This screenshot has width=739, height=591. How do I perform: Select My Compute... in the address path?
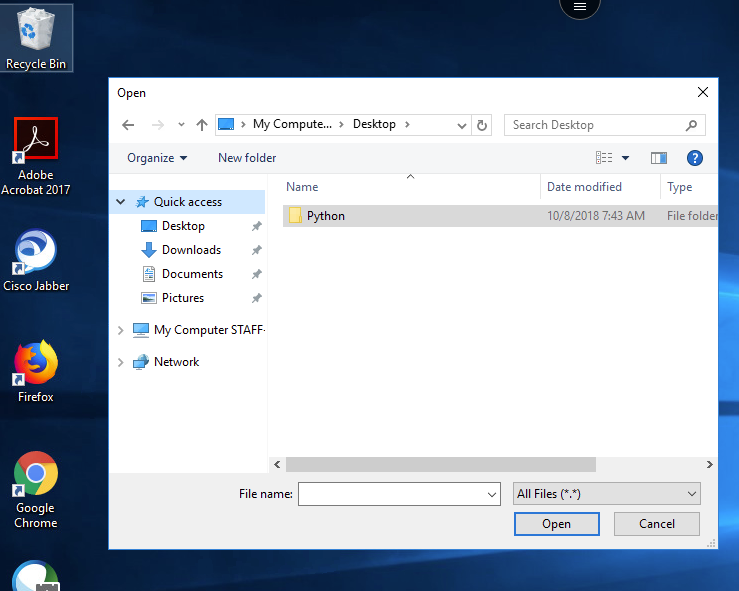point(292,124)
